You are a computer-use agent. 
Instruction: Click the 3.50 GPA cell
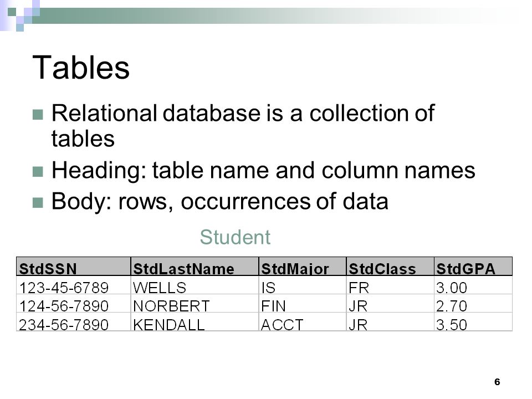pyautogui.click(x=473, y=321)
